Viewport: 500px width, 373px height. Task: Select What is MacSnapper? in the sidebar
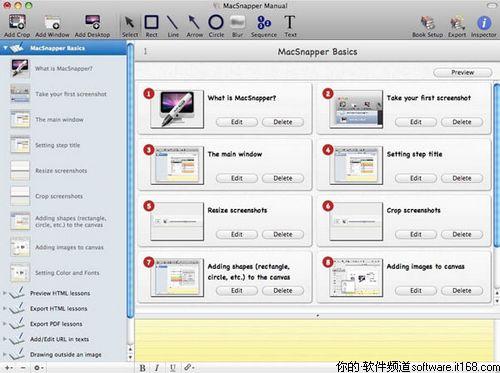(x=63, y=68)
